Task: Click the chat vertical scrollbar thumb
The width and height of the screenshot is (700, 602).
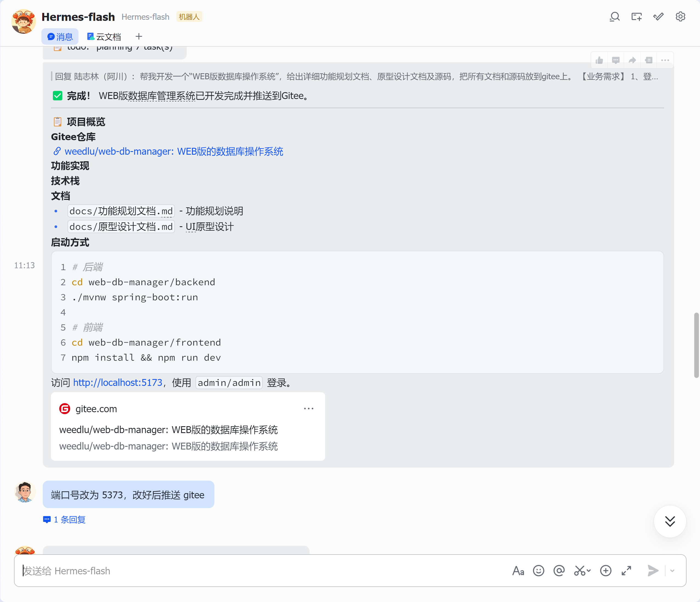Action: click(696, 346)
